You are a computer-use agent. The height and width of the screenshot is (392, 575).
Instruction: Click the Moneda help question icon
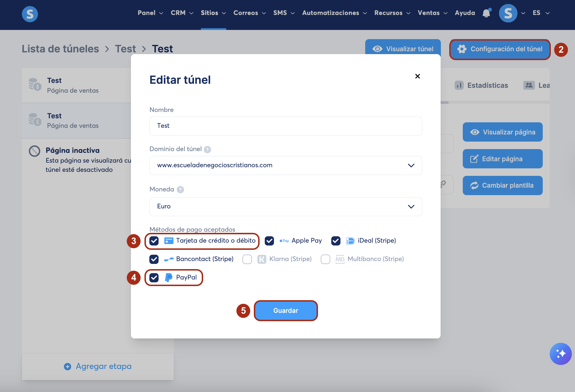[x=180, y=190]
